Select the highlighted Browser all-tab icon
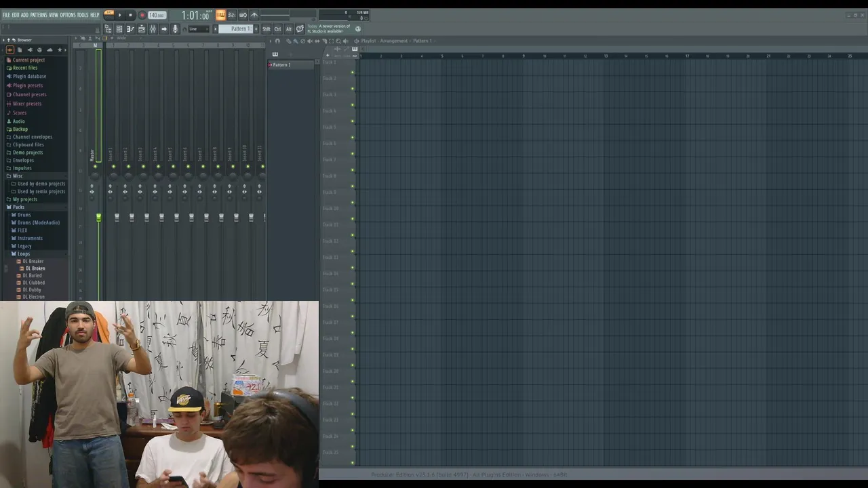This screenshot has width=868, height=488. (9, 49)
